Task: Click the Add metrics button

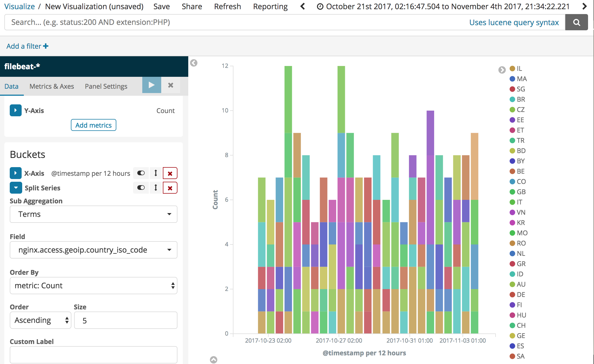Action: (x=93, y=125)
